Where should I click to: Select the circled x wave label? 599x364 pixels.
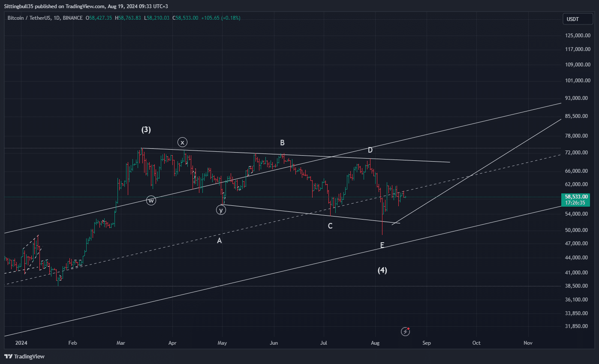182,142
